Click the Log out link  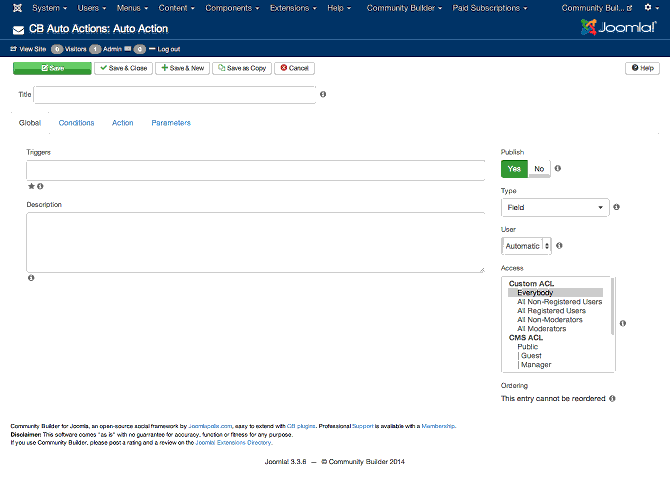coord(165,49)
